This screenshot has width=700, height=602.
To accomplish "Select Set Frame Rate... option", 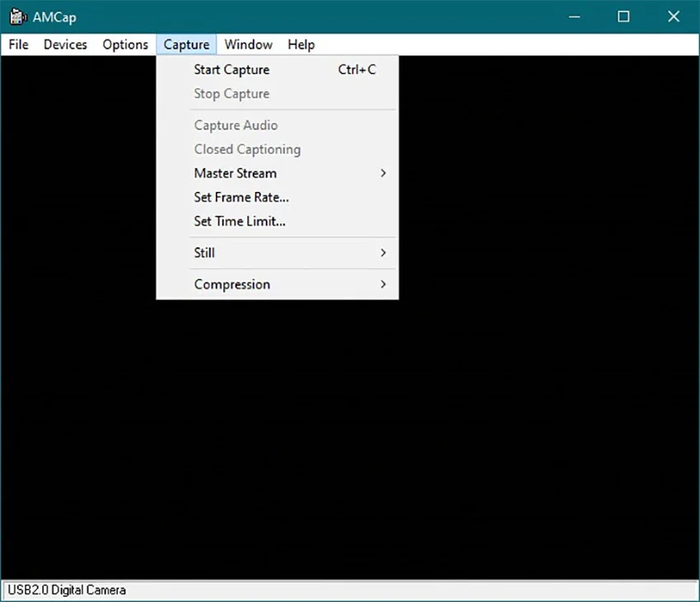I will 241,197.
